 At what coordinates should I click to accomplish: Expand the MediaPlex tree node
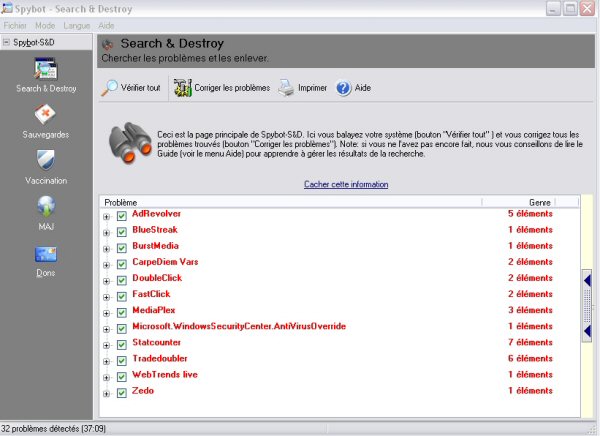(106, 313)
